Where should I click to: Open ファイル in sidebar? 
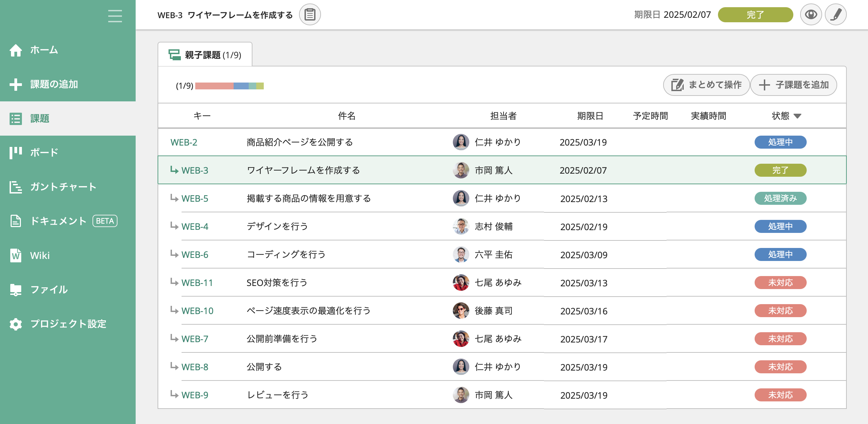pyautogui.click(x=49, y=290)
